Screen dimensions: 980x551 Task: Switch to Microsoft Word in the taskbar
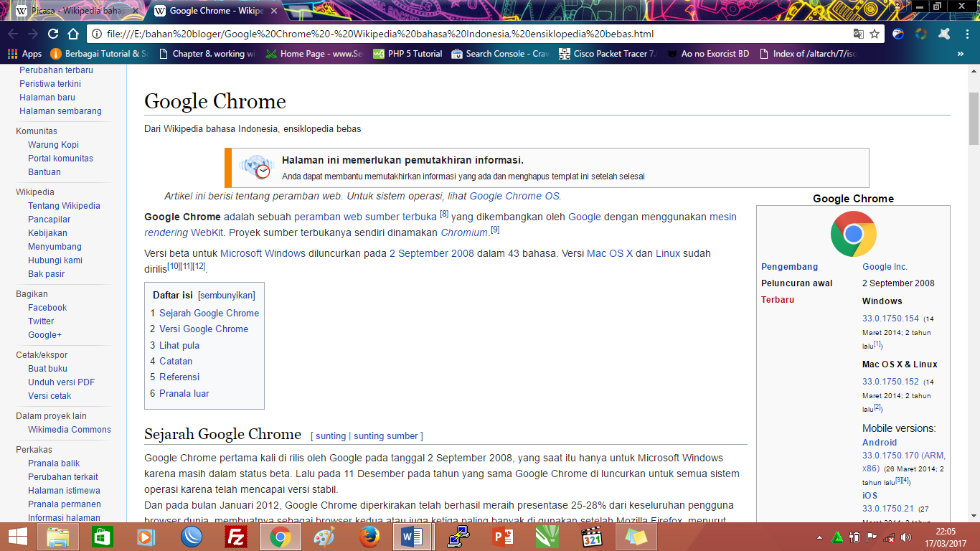pos(413,537)
